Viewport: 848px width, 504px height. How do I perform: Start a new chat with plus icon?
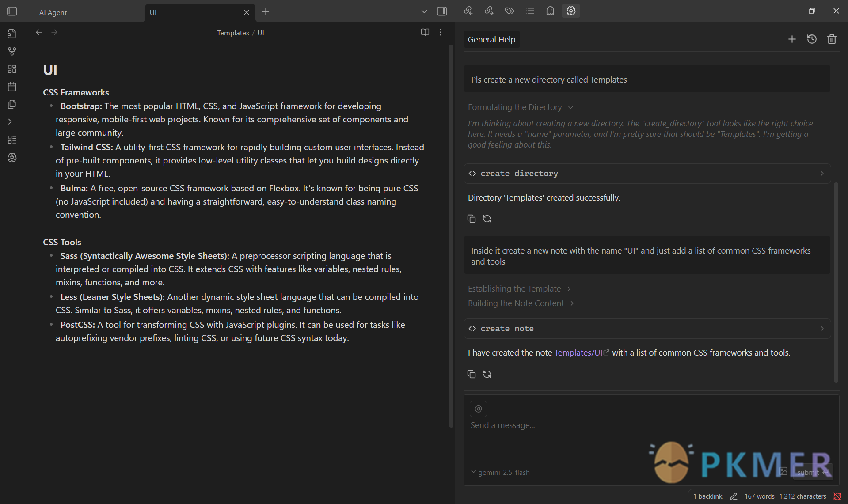pos(792,39)
